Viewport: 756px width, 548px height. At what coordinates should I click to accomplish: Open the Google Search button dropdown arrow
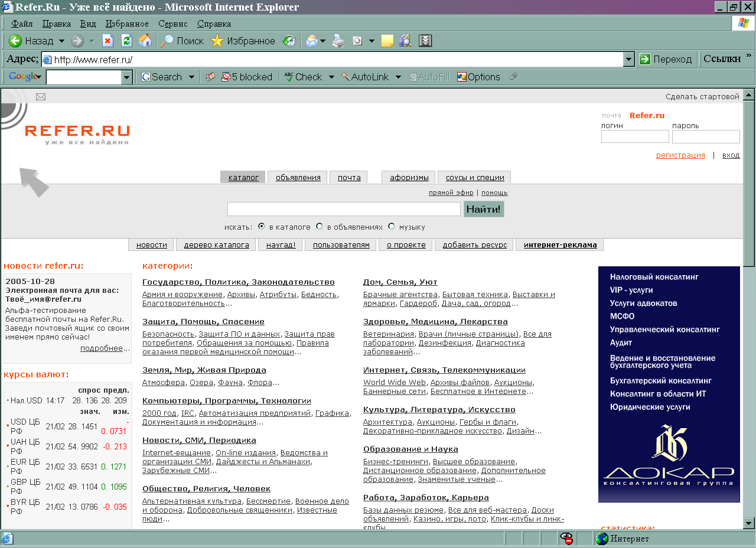[x=191, y=77]
